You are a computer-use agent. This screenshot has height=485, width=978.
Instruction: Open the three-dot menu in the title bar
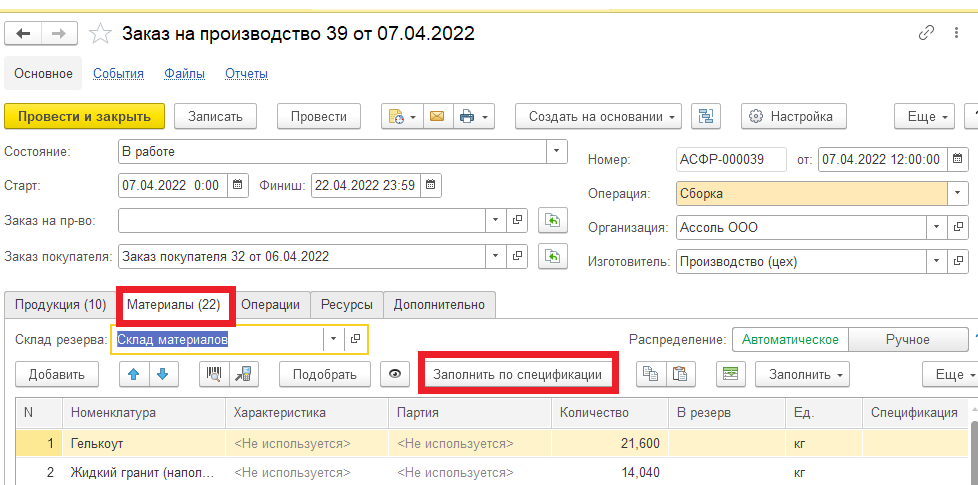(956, 34)
